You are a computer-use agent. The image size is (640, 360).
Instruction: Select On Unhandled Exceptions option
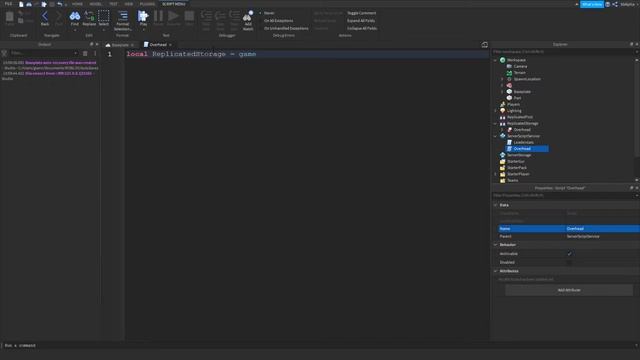tap(286, 29)
